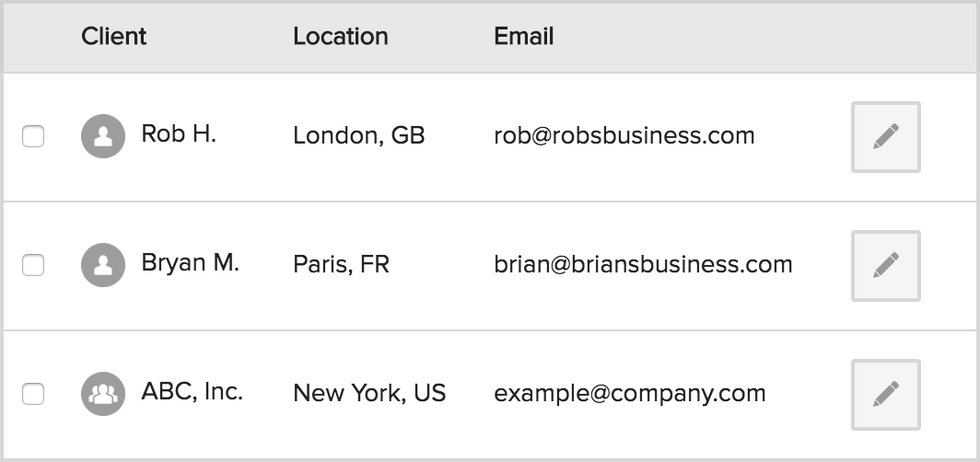Click the pencil edit icon for Rob H.

886,137
